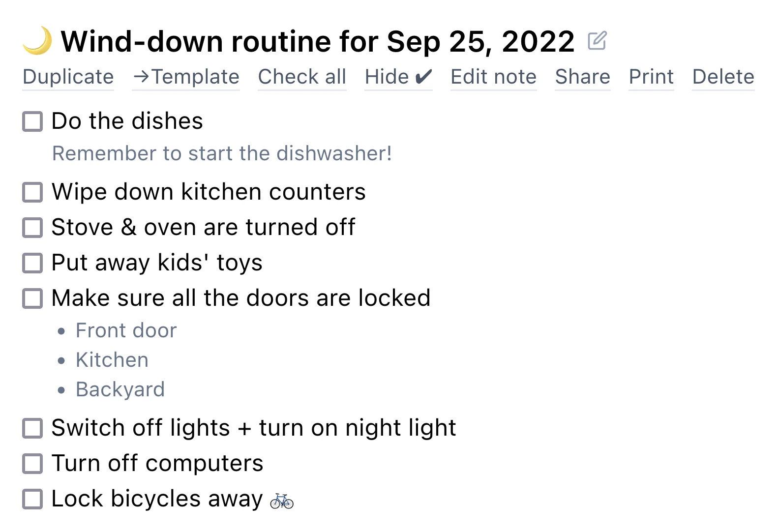Screen dimensions: 777x532
Task: Delete this checklist note
Action: [x=723, y=77]
